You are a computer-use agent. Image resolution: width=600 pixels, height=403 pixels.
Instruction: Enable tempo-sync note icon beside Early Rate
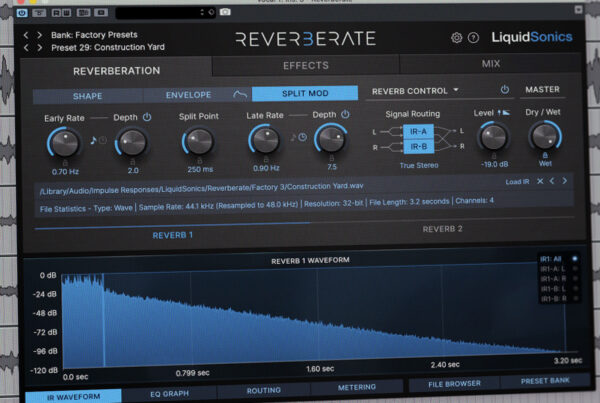coord(93,140)
